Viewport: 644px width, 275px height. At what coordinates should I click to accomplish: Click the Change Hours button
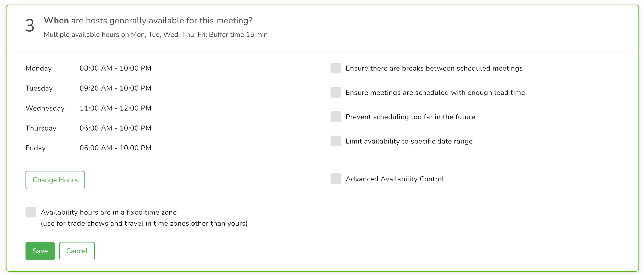(55, 180)
